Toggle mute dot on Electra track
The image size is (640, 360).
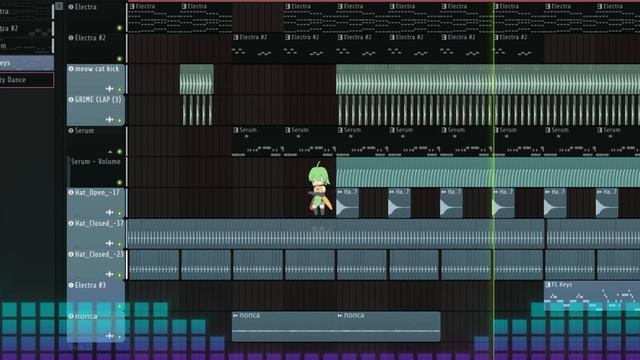coord(120,28)
